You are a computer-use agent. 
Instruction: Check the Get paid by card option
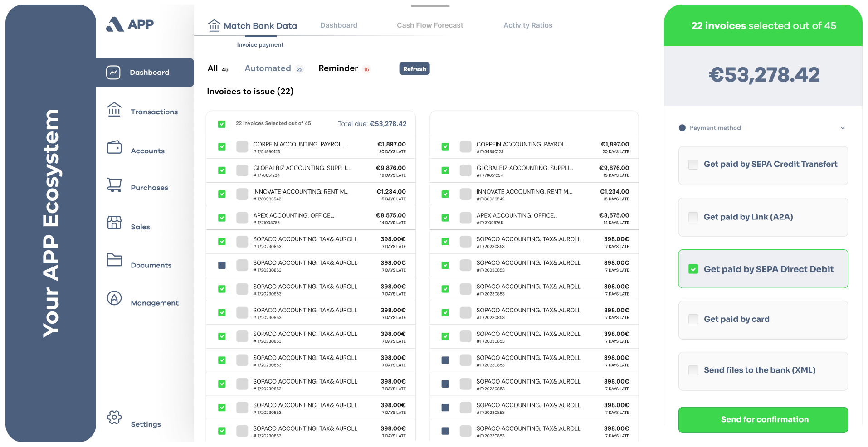(x=693, y=319)
